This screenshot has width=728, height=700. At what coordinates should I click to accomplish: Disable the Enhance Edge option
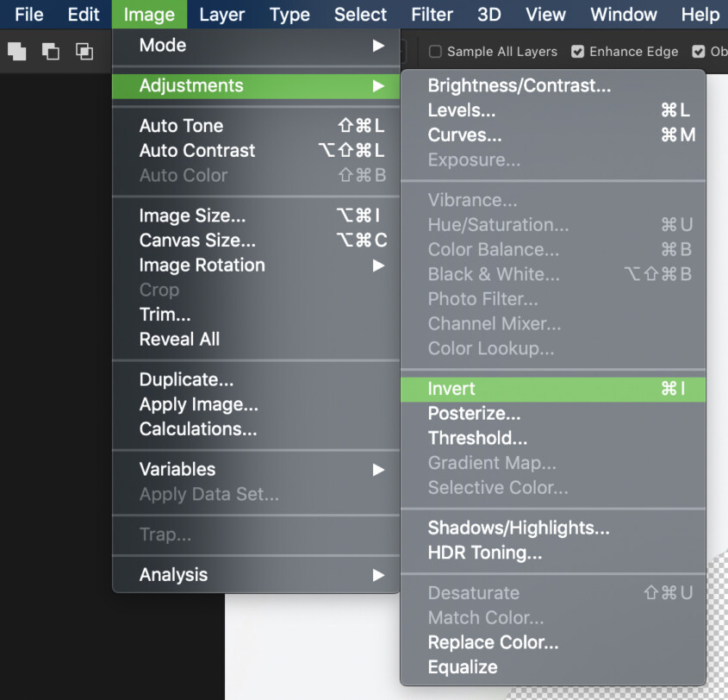[576, 52]
